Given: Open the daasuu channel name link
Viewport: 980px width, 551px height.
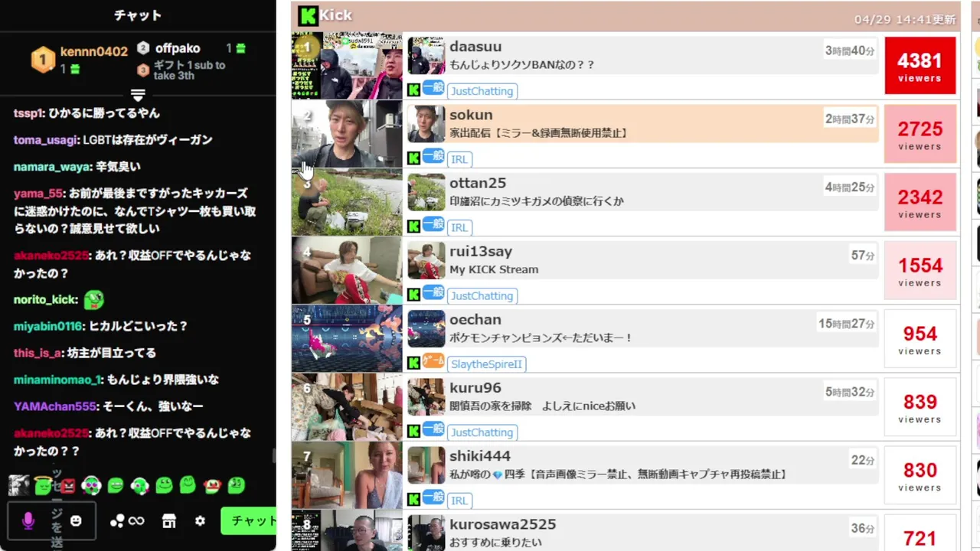Looking at the screenshot, I should [x=475, y=47].
